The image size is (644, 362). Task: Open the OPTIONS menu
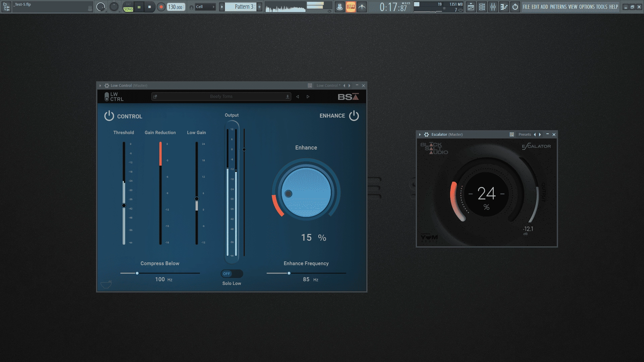point(587,7)
